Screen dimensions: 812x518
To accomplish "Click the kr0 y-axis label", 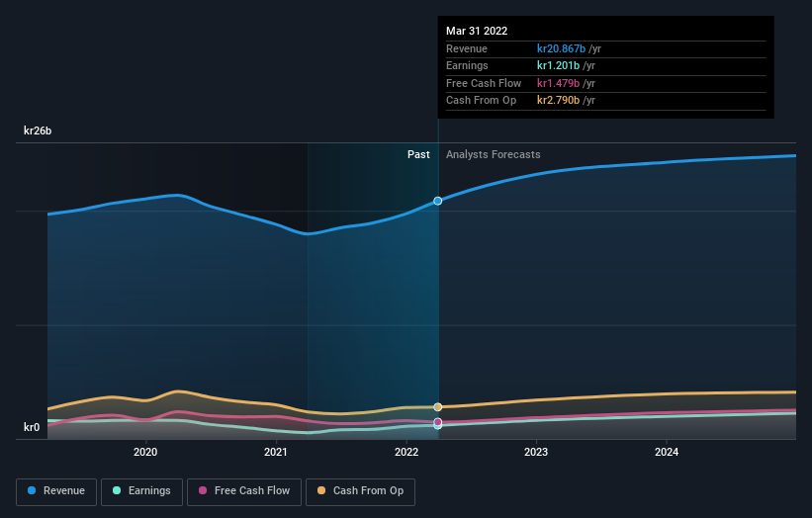I will (x=32, y=427).
